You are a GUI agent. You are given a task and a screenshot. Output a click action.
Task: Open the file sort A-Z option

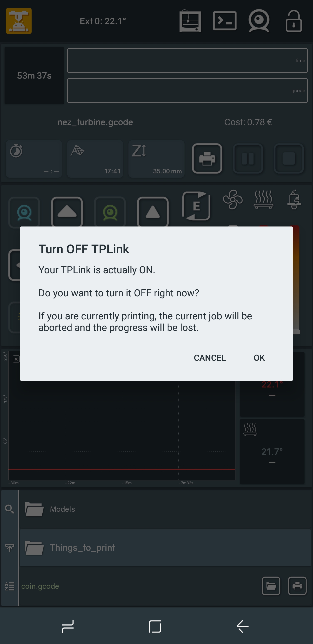pos(10,586)
